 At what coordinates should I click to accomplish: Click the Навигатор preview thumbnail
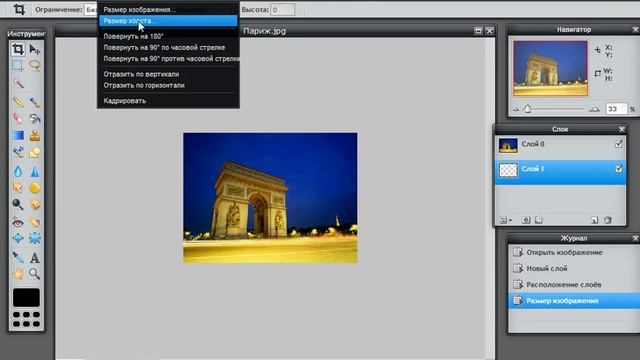point(550,68)
